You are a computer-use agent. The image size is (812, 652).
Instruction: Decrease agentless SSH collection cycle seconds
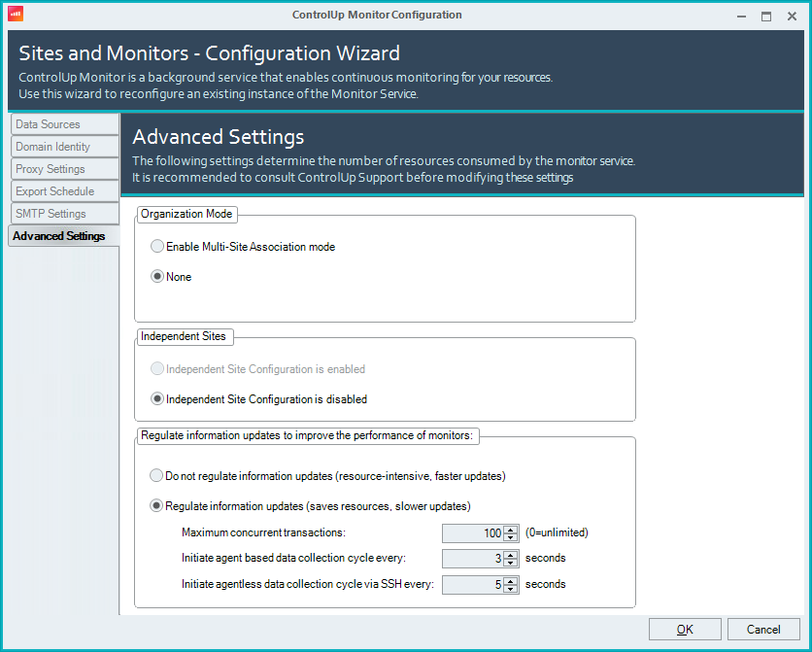pyautogui.click(x=511, y=589)
